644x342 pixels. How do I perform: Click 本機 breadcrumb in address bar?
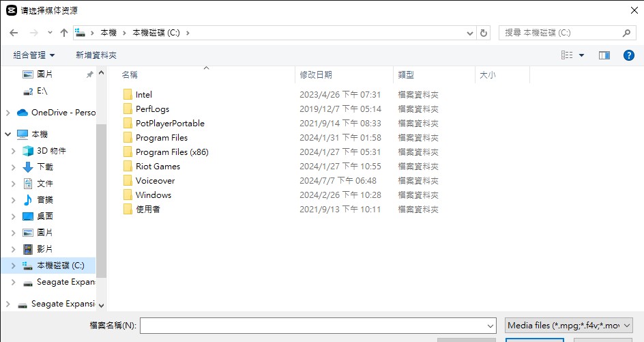click(x=108, y=33)
